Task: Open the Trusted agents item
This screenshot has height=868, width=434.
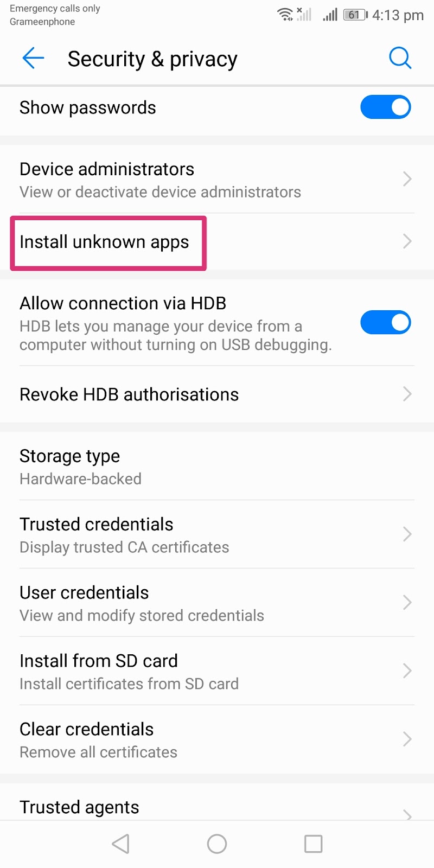Action: click(217, 802)
